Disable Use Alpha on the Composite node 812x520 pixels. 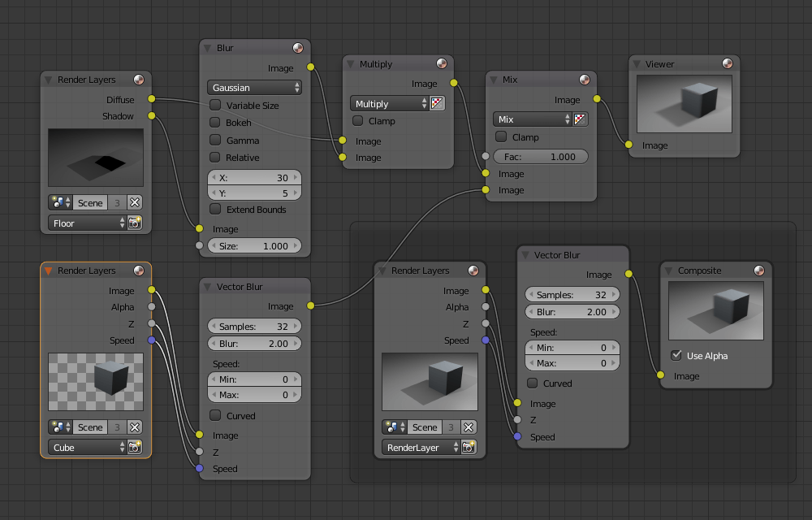(676, 353)
